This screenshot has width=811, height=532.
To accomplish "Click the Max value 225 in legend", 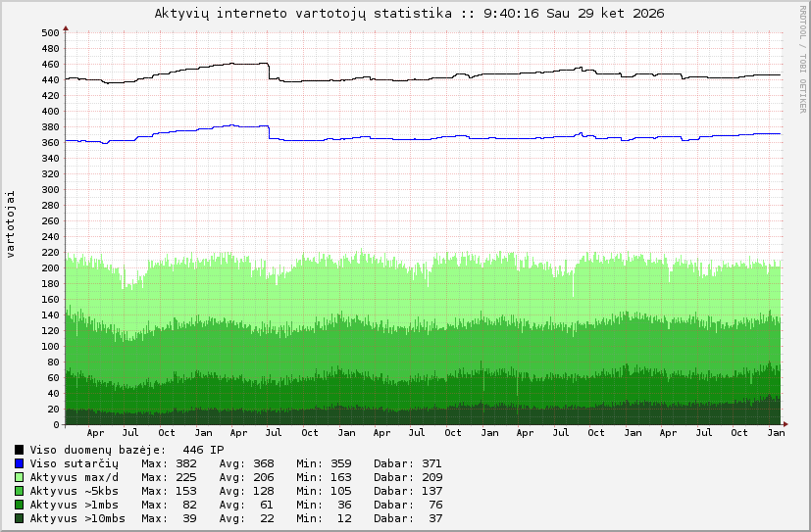I will coord(186,477).
